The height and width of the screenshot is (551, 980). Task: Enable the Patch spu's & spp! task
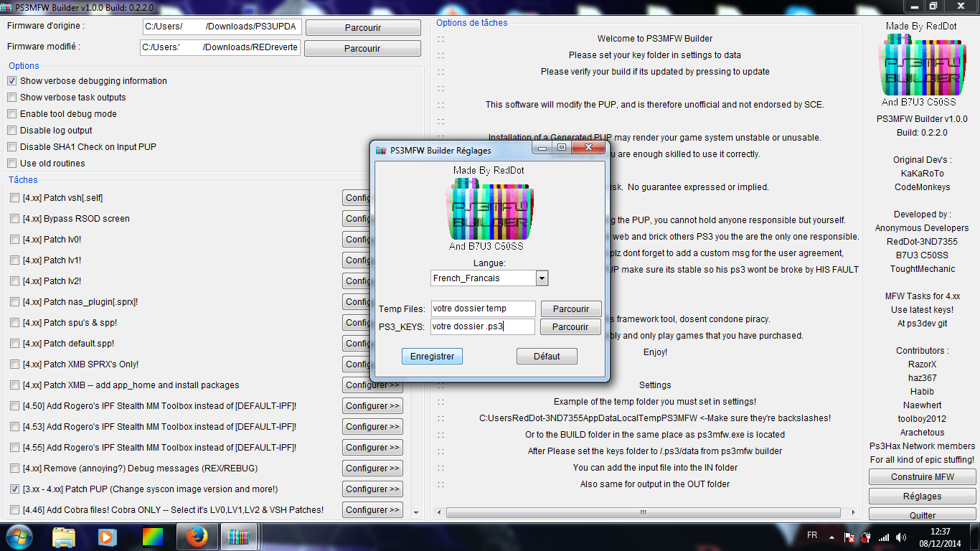pyautogui.click(x=15, y=323)
